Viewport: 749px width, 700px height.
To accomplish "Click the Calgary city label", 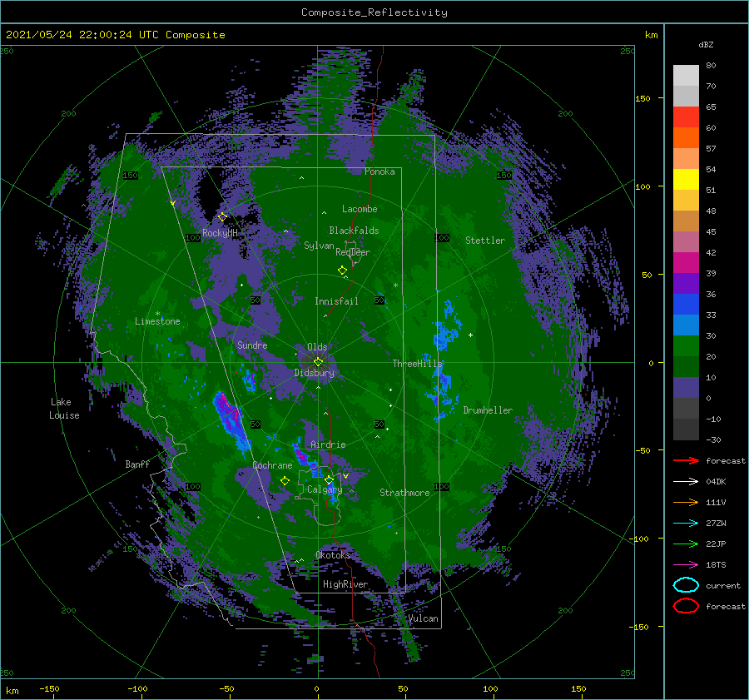I will [x=325, y=489].
